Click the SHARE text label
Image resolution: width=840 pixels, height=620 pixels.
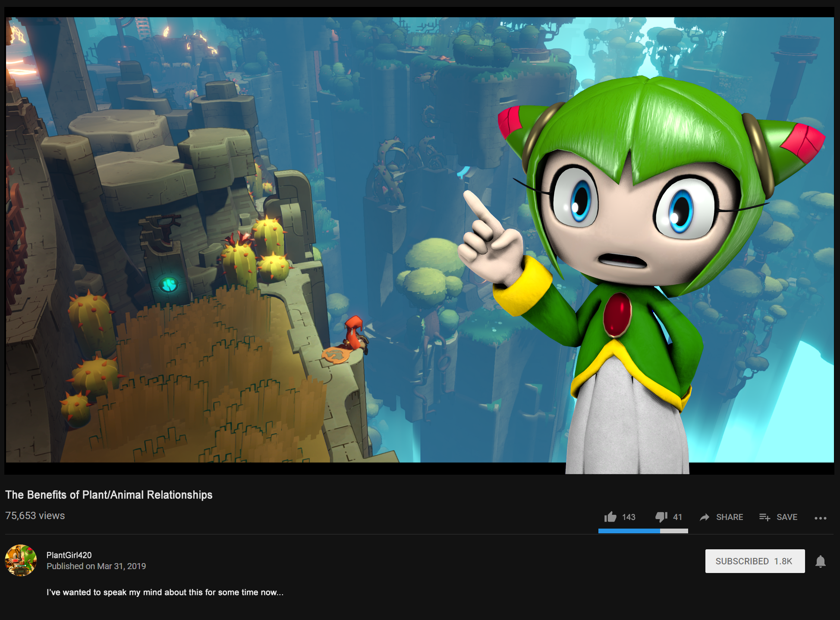(730, 517)
